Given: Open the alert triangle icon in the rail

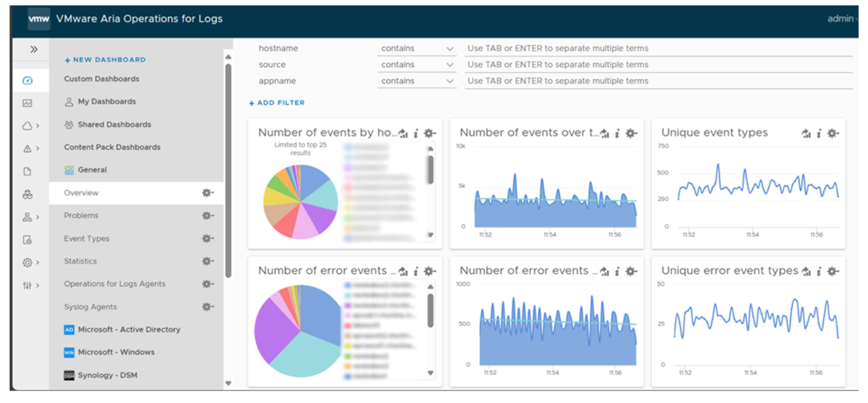Looking at the screenshot, I should pos(27,148).
